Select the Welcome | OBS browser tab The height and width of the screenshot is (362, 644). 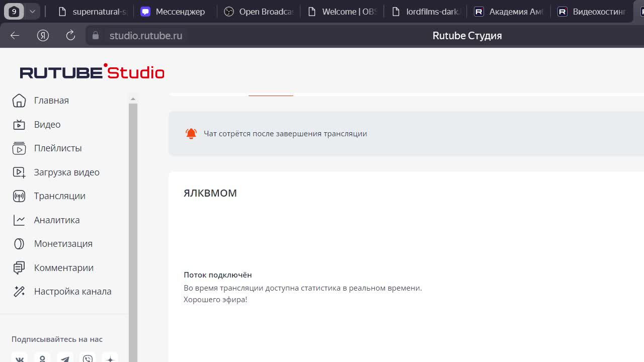pos(342,11)
